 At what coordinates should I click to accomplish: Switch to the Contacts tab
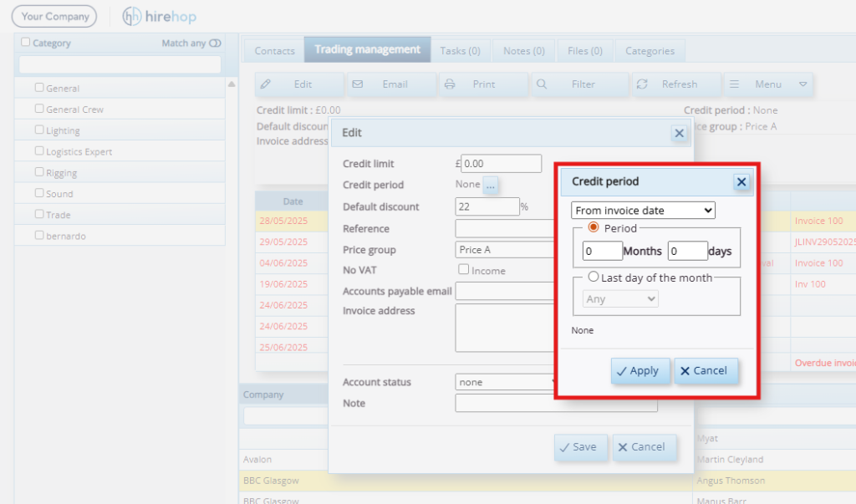[274, 51]
